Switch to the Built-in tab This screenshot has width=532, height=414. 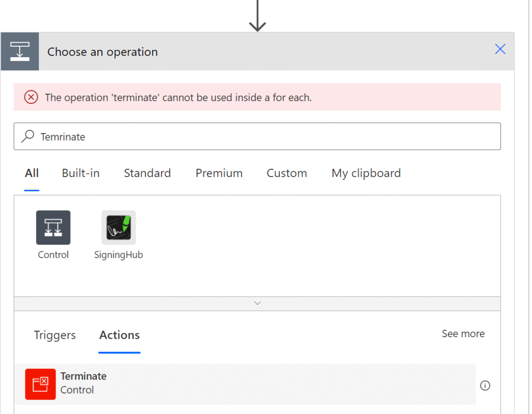(x=81, y=173)
